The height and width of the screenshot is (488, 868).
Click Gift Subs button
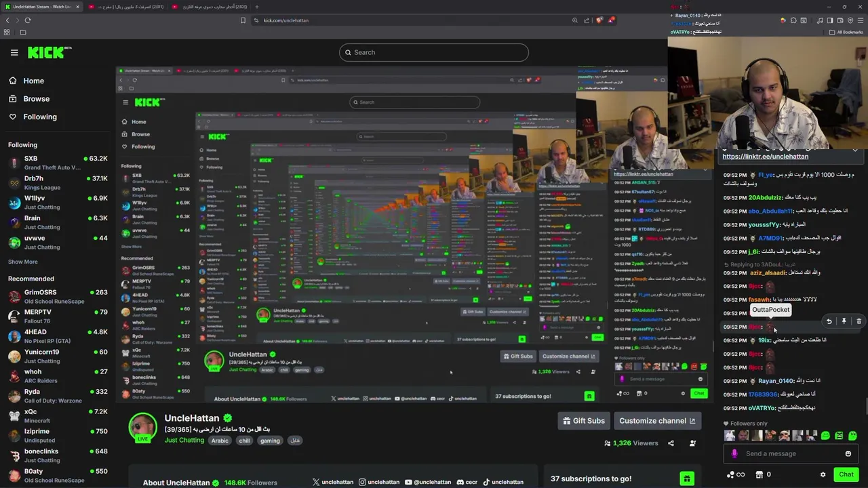[x=583, y=421]
